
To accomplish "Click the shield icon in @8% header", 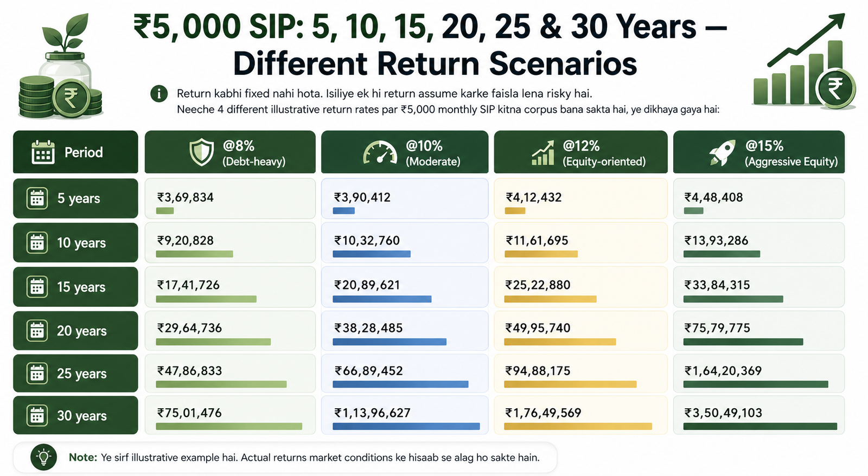I will click(x=201, y=152).
